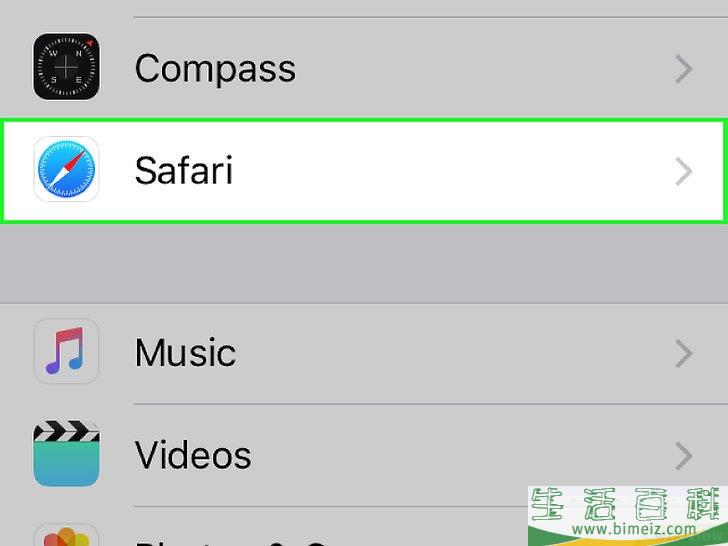Screen dimensions: 728x546
Task: Click empty area of Videos row
Action: pos(395,455)
